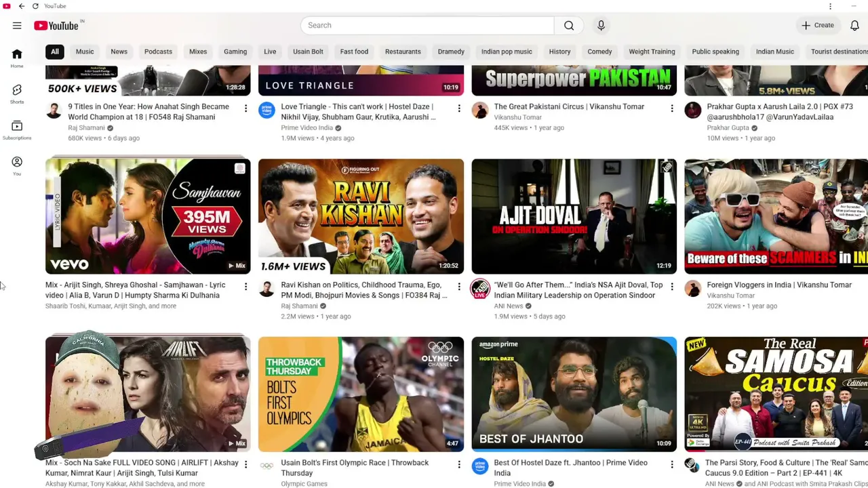This screenshot has height=488, width=868.
Task: Open Subscriptions in the sidebar
Action: 17,130
